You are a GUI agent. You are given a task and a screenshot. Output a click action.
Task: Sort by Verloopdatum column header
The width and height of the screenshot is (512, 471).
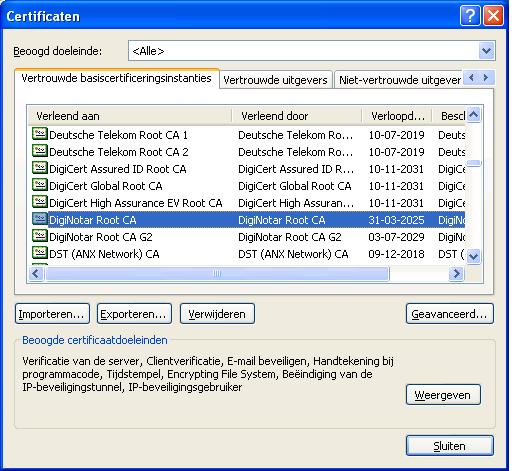[397, 116]
